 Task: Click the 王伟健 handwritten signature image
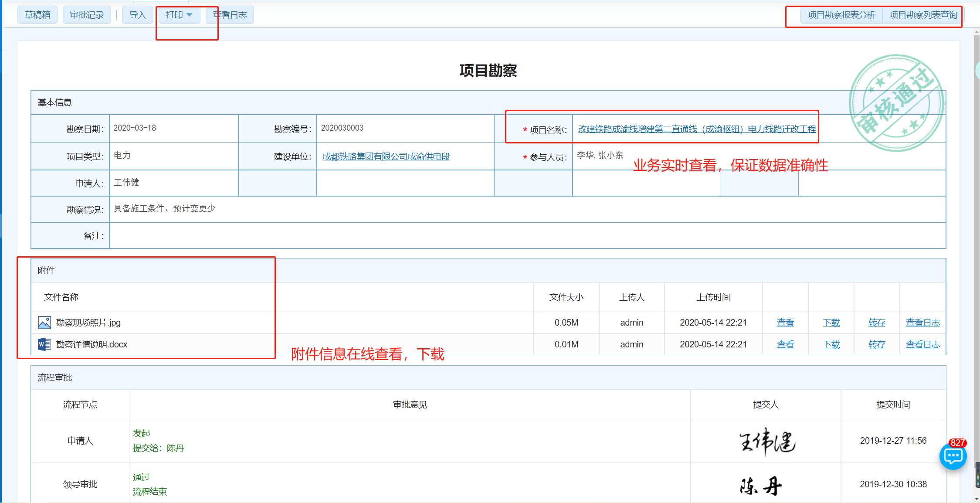coord(766,441)
